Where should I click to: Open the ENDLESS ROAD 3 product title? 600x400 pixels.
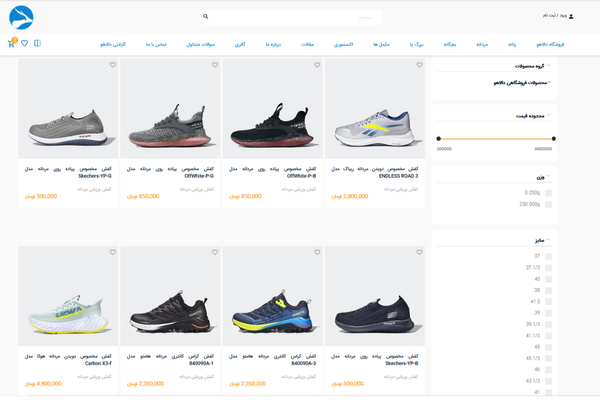click(375, 172)
